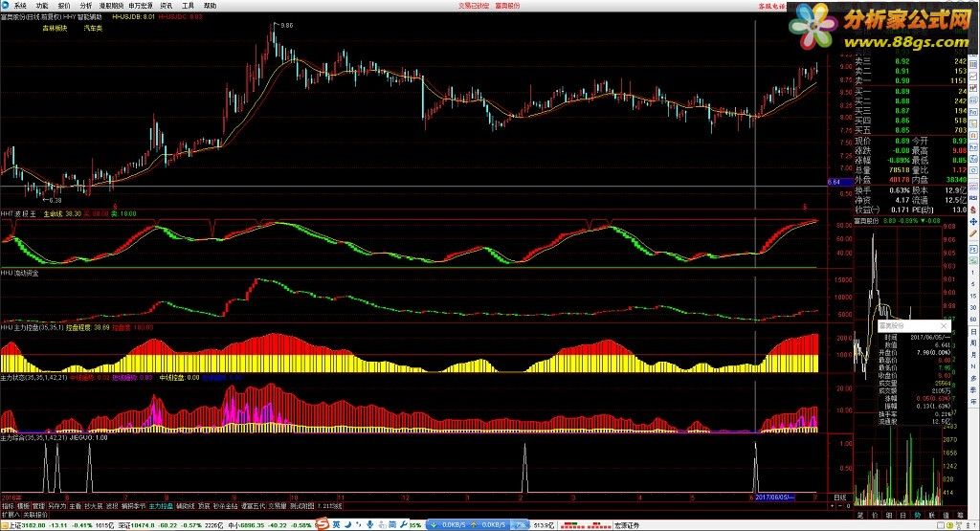Viewport: 980px width, 531px height.
Task: Select the 30-minute period button in sidebar
Action: click(x=973, y=308)
